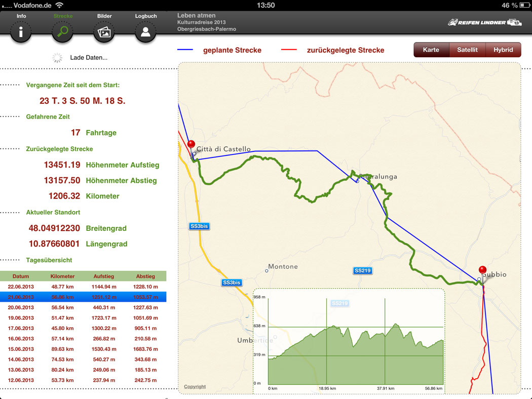The width and height of the screenshot is (532, 399).
Task: Tap the 13157.50 Höhenmeter Abstieg value
Action: pos(62,180)
